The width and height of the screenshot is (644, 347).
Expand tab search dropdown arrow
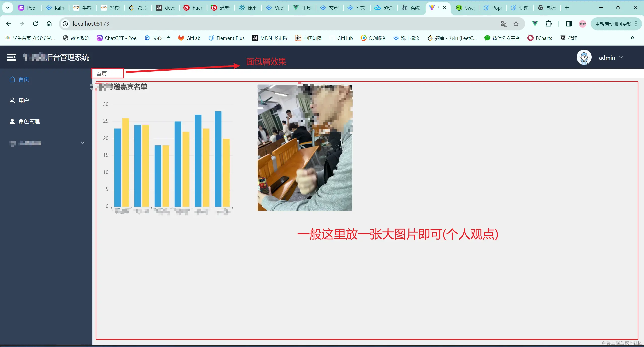[x=8, y=8]
